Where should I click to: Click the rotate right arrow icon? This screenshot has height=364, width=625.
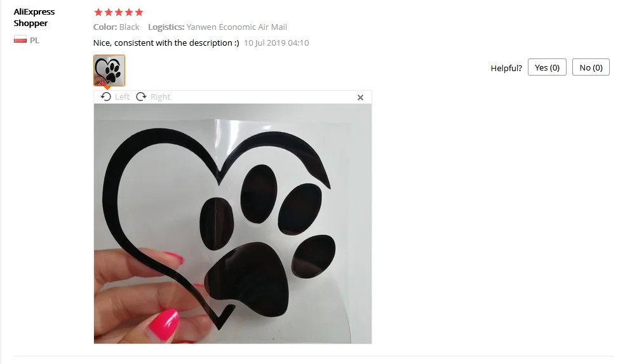(141, 97)
